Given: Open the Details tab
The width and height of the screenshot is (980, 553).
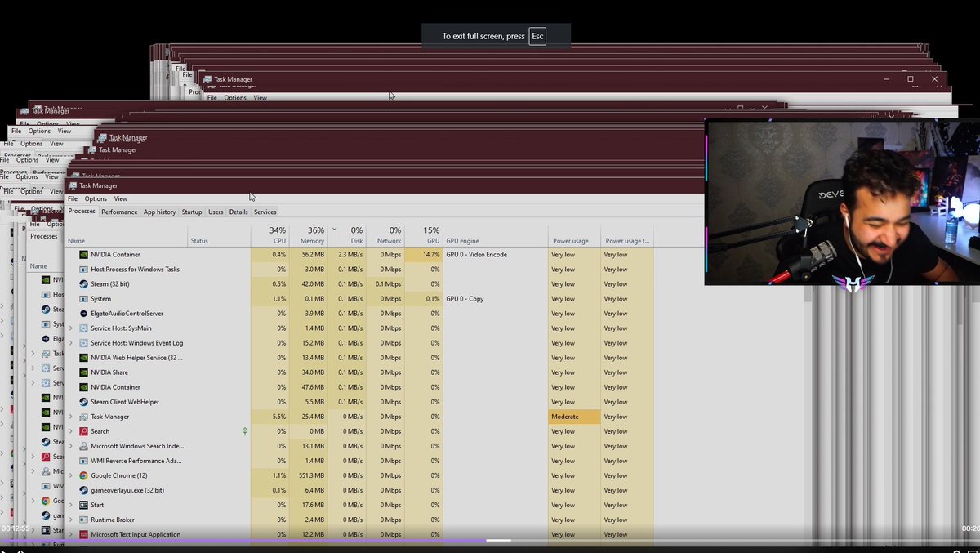Looking at the screenshot, I should 238,212.
